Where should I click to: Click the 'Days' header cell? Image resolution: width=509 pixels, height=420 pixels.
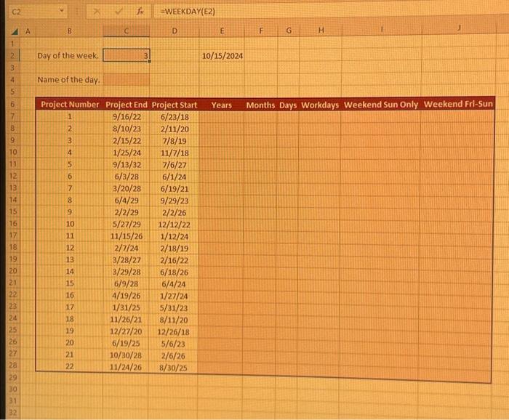click(288, 105)
